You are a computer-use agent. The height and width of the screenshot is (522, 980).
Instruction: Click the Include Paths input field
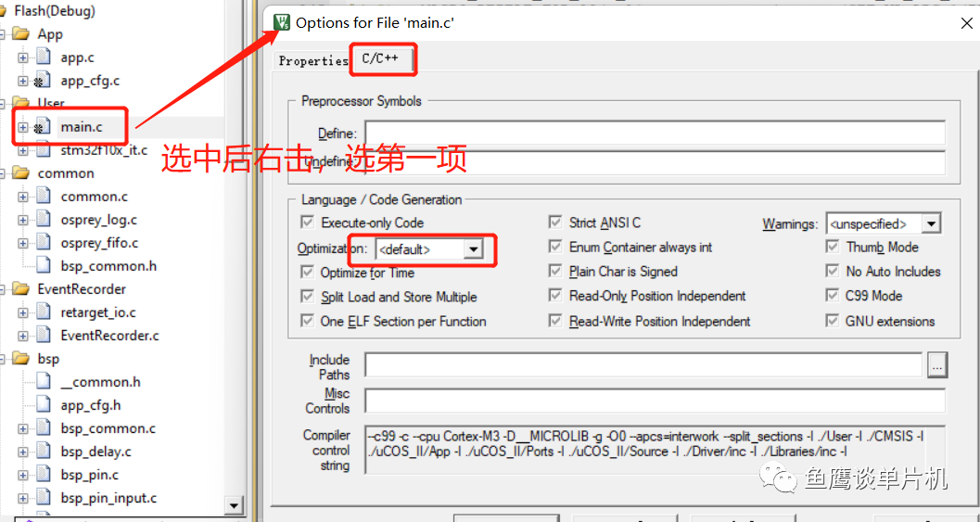(643, 365)
